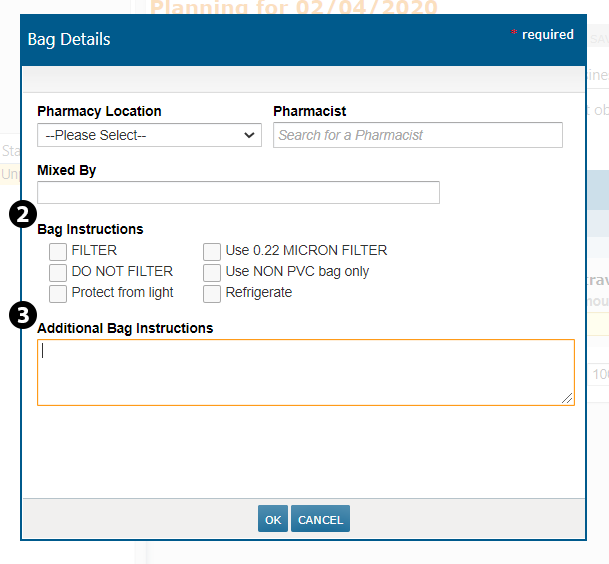609x564 pixels.
Task: Click the Search for a Pharmacist field
Action: [417, 135]
